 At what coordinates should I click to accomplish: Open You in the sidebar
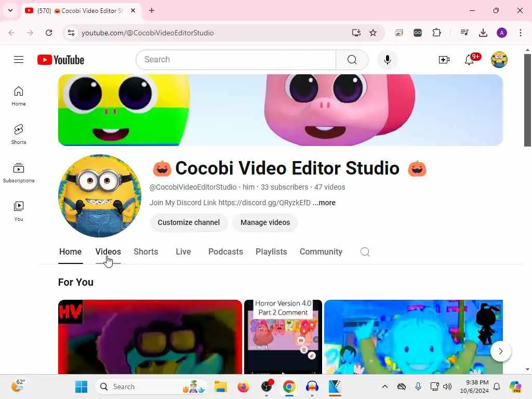(x=19, y=211)
